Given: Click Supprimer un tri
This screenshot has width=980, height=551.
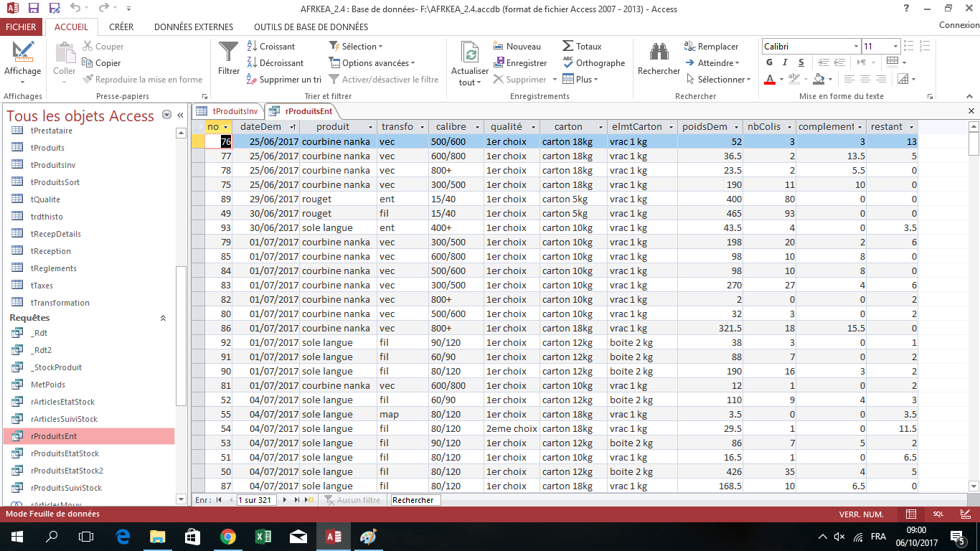Looking at the screenshot, I should 283,80.
